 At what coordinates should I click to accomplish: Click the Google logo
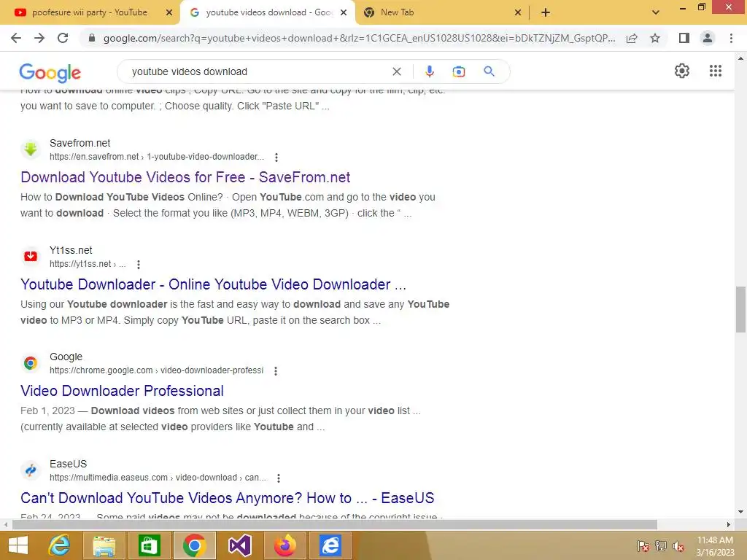point(50,72)
